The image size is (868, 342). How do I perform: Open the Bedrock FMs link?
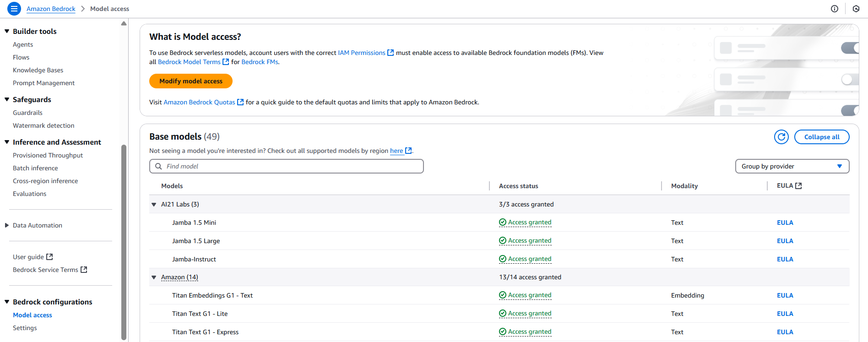tap(260, 62)
